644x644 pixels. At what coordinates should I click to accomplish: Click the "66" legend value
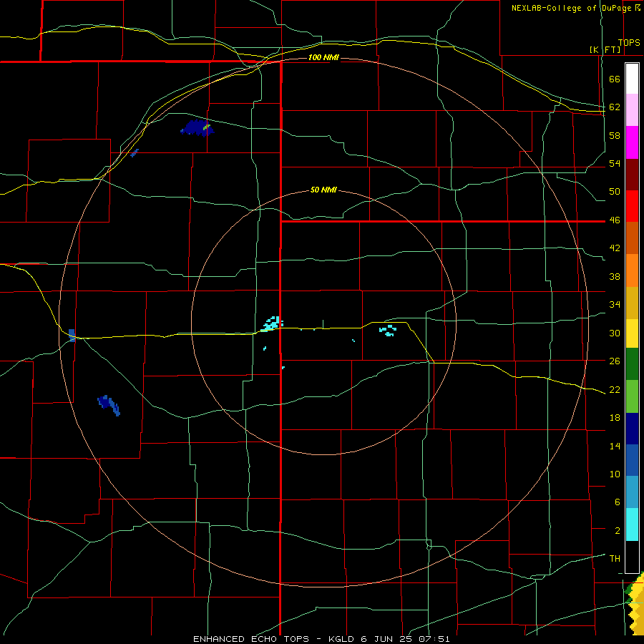click(615, 79)
